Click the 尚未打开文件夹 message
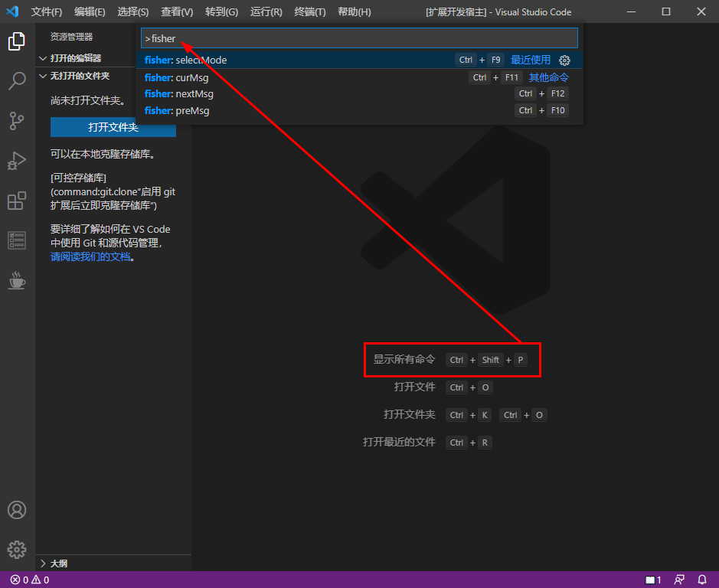 90,100
